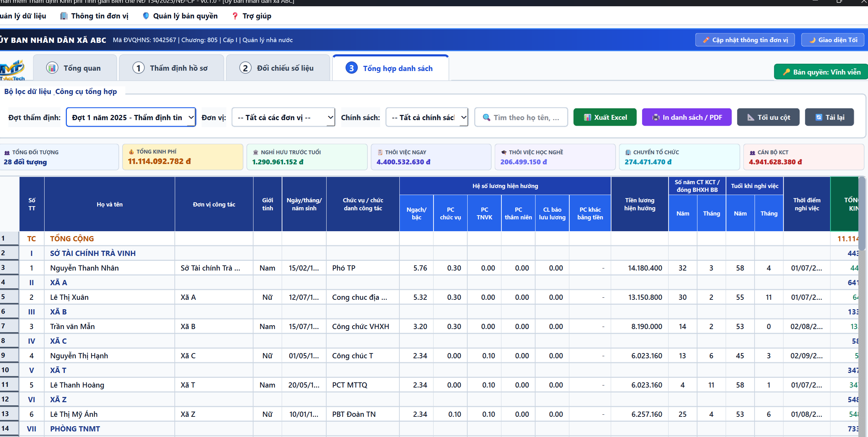Switch to the Tổng quan tab
Image resolution: width=868 pixels, height=437 pixels.
pos(75,68)
